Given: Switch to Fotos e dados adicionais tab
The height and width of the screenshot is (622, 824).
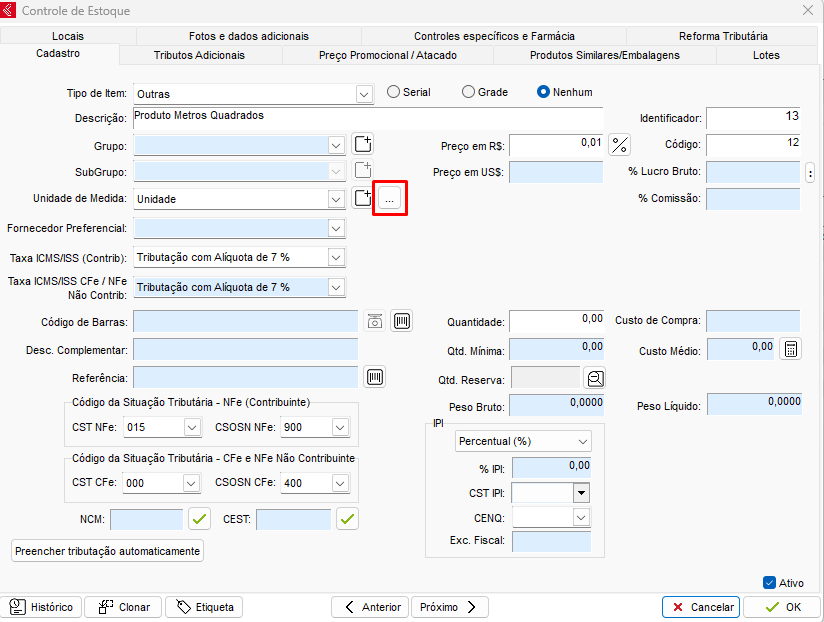Looking at the screenshot, I should pos(249,36).
